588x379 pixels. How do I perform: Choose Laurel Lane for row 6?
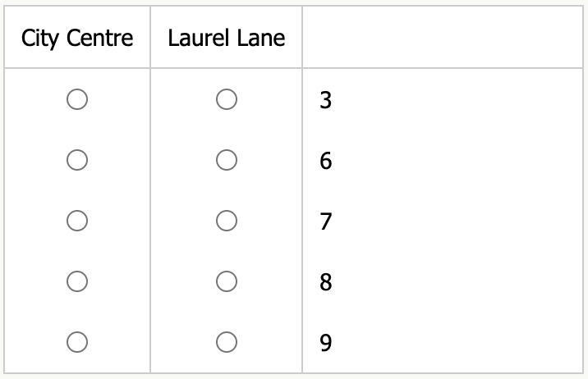click(227, 160)
